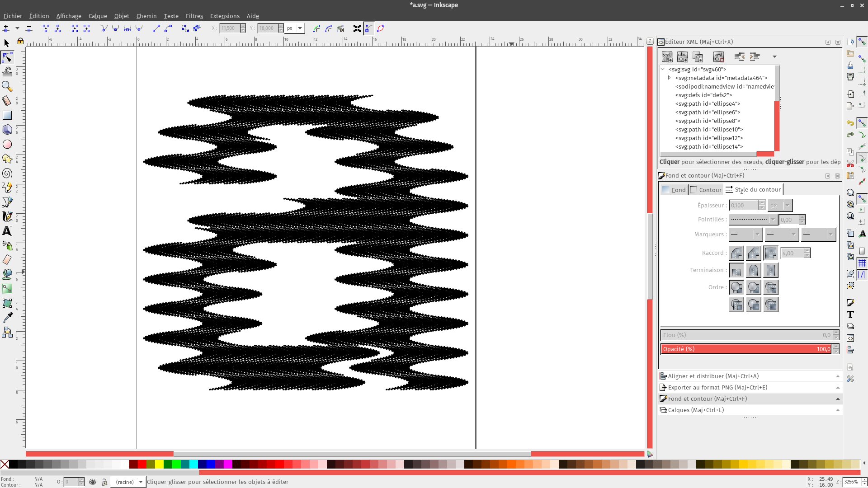Click the Selector arrow tool

click(x=7, y=43)
